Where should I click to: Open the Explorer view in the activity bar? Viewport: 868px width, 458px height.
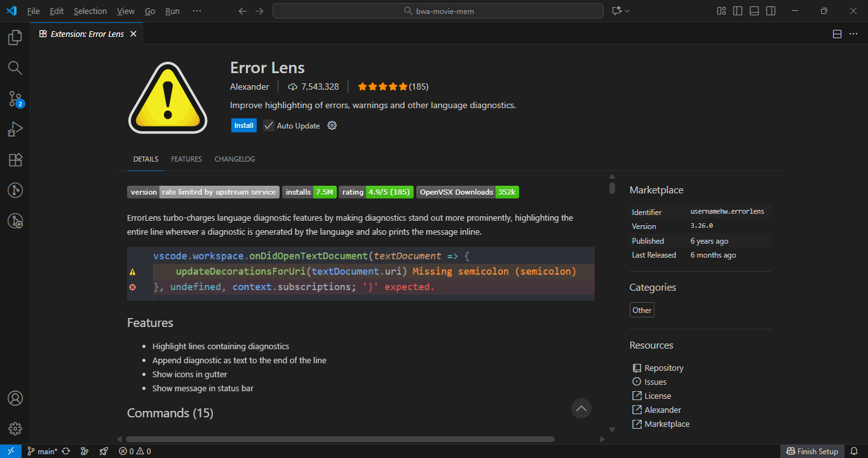[x=15, y=38]
